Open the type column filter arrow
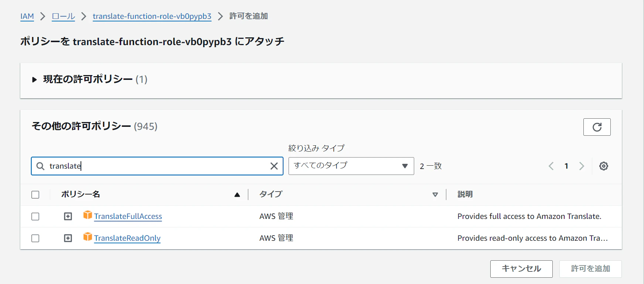 pyautogui.click(x=435, y=195)
